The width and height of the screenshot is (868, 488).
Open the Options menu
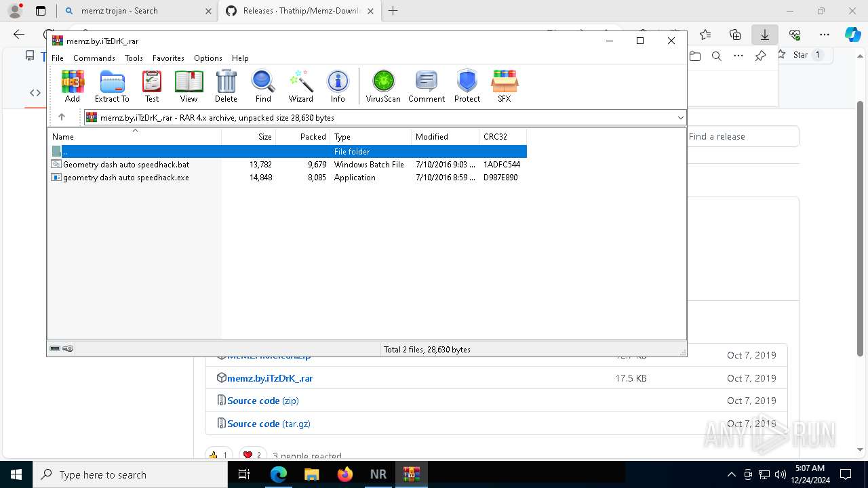pos(208,58)
